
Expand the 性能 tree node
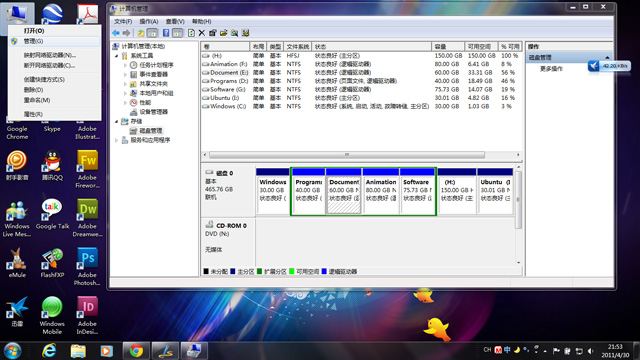click(125, 103)
